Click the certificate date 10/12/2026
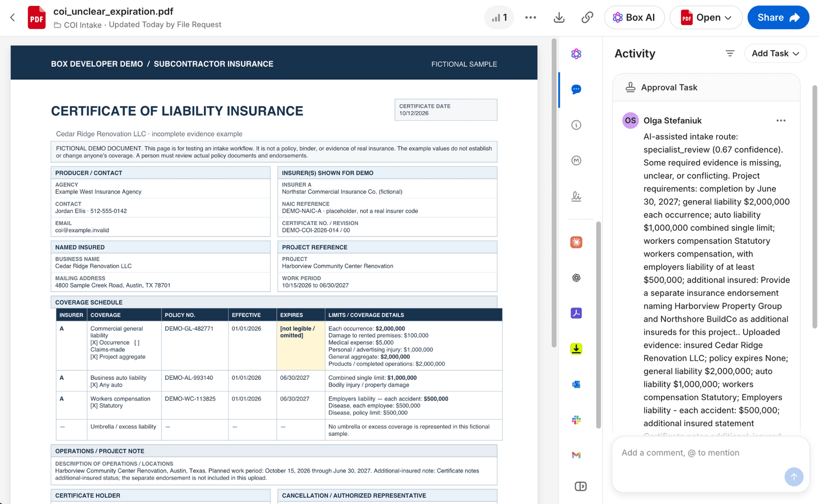 (x=414, y=113)
